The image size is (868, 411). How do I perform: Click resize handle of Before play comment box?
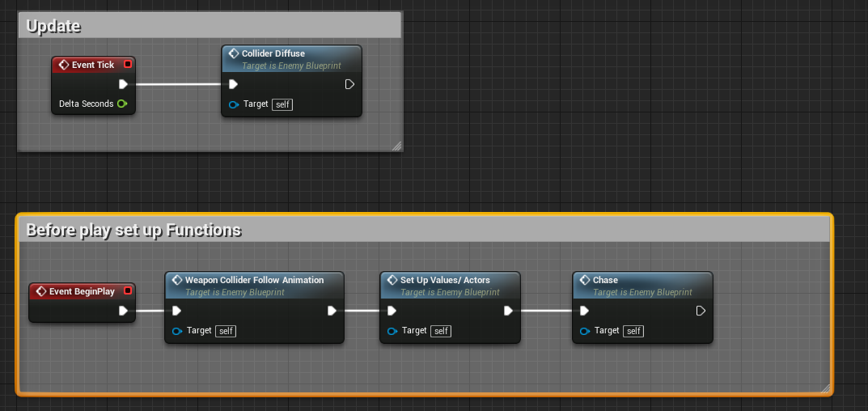[x=825, y=388]
